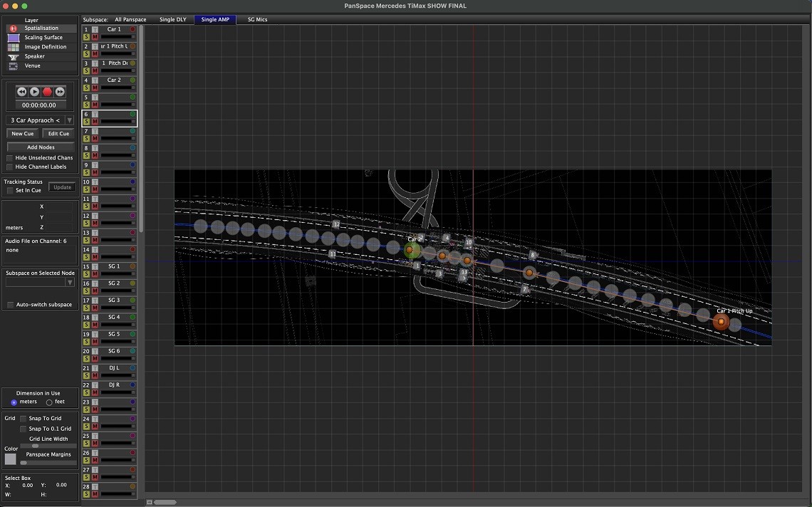
Task: Click the green color dot on Car 2 channel
Action: pyautogui.click(x=132, y=80)
